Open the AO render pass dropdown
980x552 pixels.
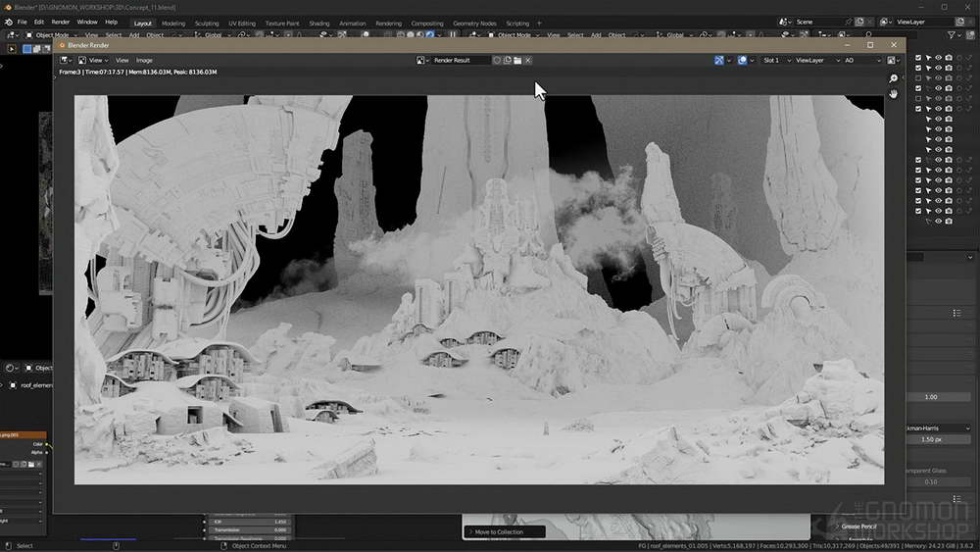pyautogui.click(x=862, y=60)
